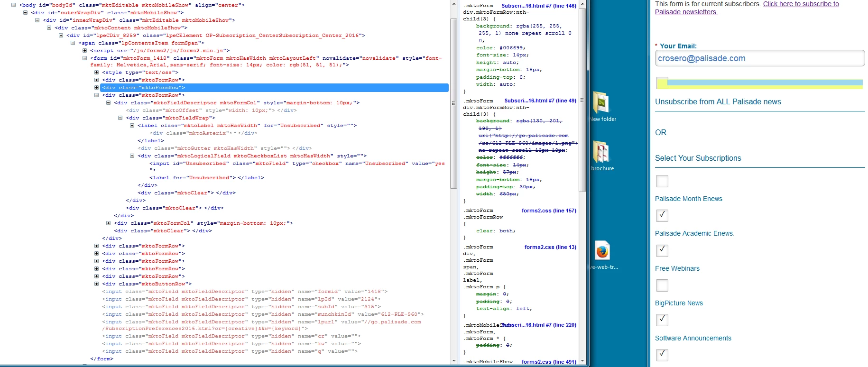Click the Your Email input field
868x367 pixels.
coord(760,58)
